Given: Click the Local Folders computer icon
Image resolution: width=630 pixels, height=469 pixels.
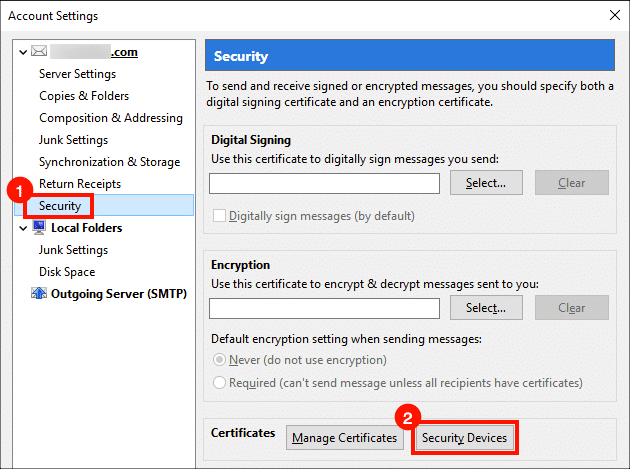Looking at the screenshot, I should point(39,228).
